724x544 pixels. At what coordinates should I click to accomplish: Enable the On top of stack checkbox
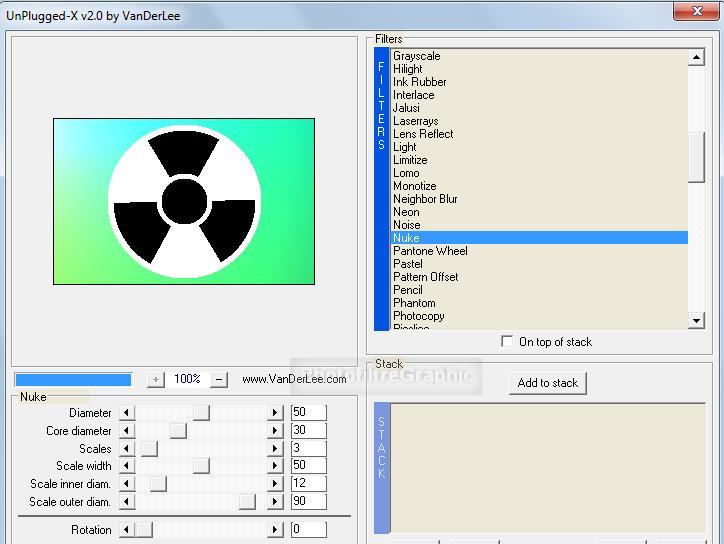click(507, 341)
